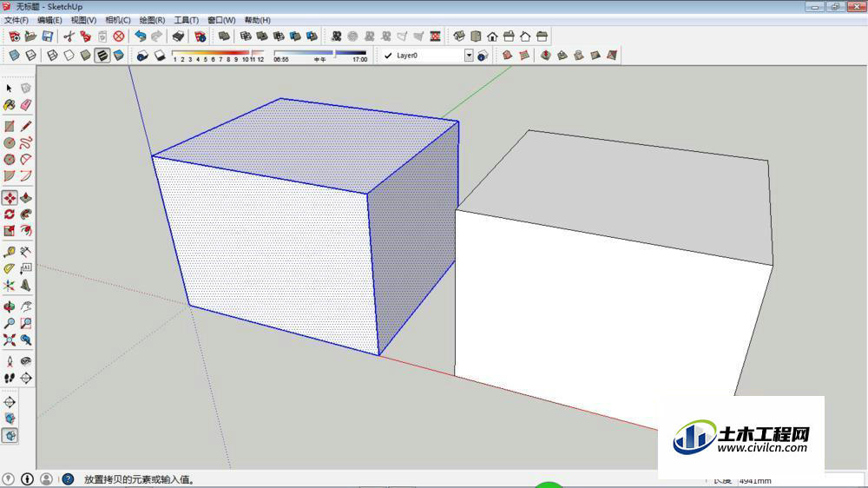The image size is (868, 488).
Task: Click the Undo blue arrow
Action: pos(141,36)
